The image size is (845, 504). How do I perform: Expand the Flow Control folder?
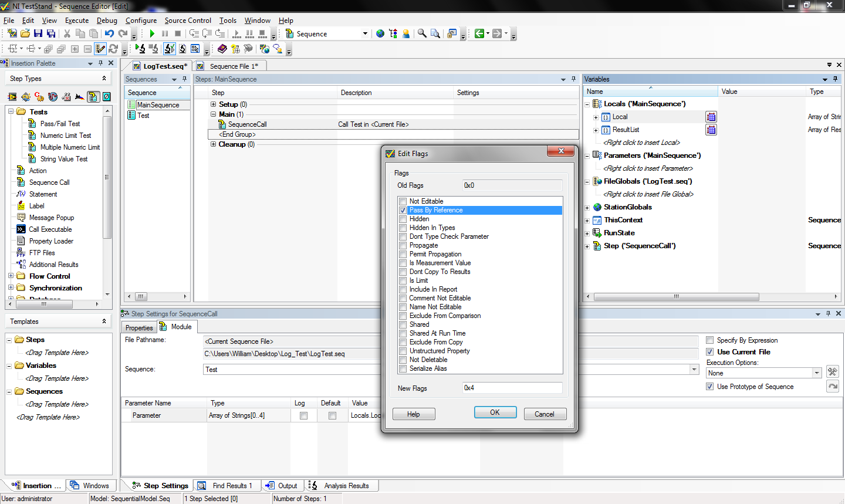point(11,276)
